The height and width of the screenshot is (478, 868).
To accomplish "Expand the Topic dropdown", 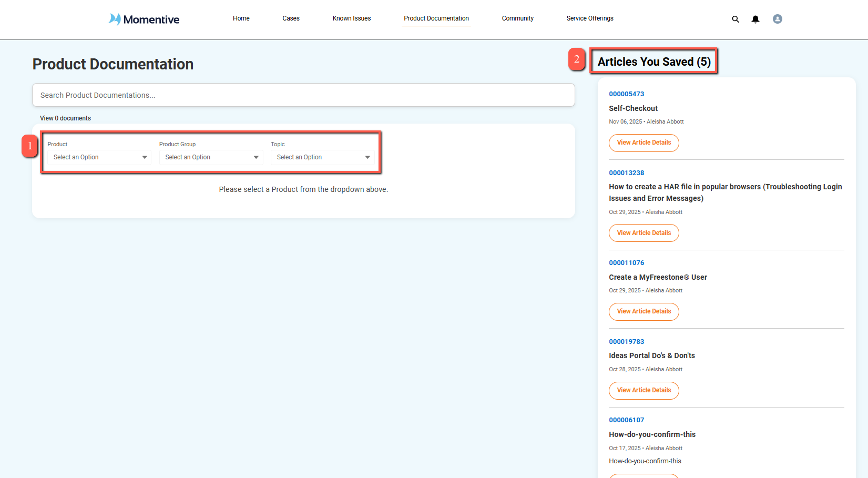I will pyautogui.click(x=323, y=157).
